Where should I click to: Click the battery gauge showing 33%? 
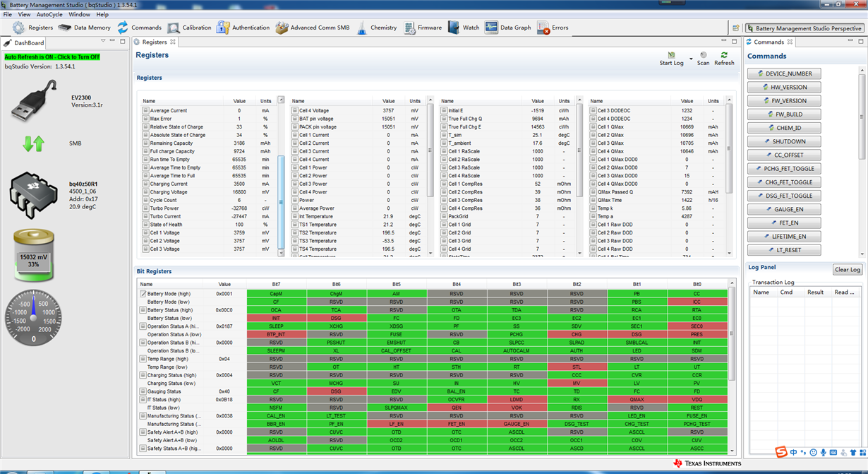(33, 256)
